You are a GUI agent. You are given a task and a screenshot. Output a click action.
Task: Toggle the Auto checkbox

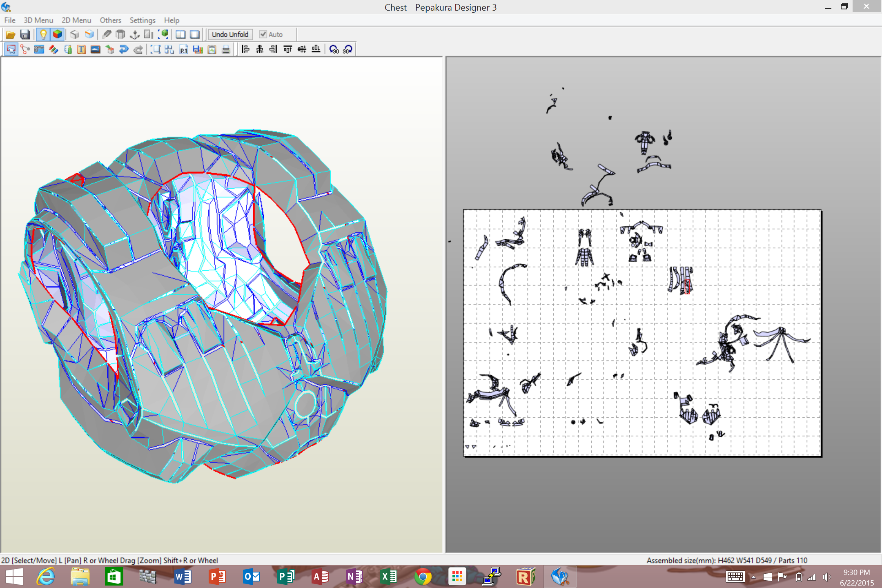click(x=271, y=35)
